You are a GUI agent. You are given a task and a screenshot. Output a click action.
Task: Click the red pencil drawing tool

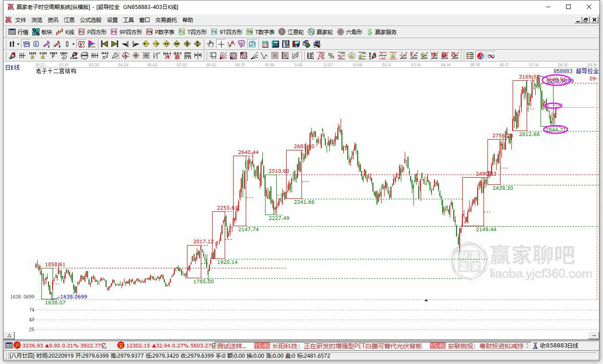point(12,56)
